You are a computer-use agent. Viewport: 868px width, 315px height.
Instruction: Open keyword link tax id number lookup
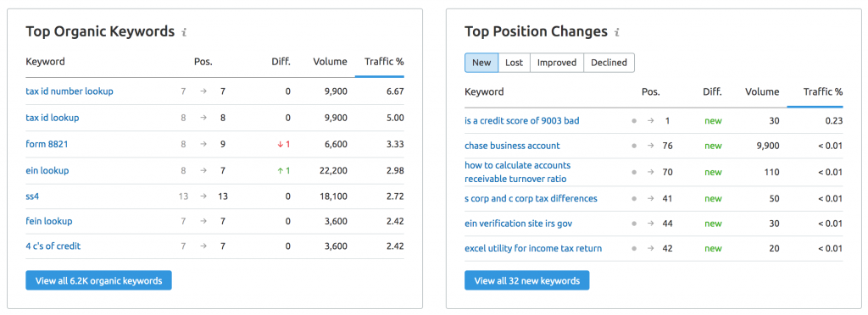pos(70,91)
